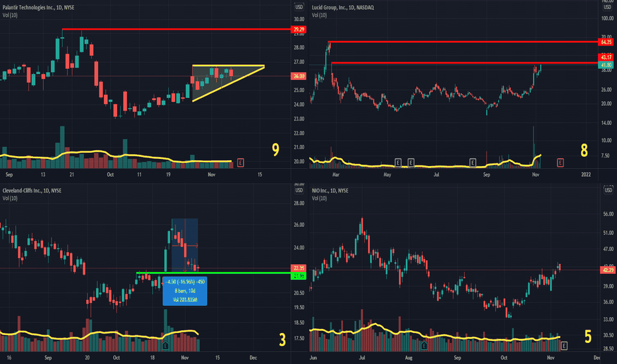The image size is (617, 364).
Task: Open the USD currency selector on the NIO chart
Action: coord(608,191)
